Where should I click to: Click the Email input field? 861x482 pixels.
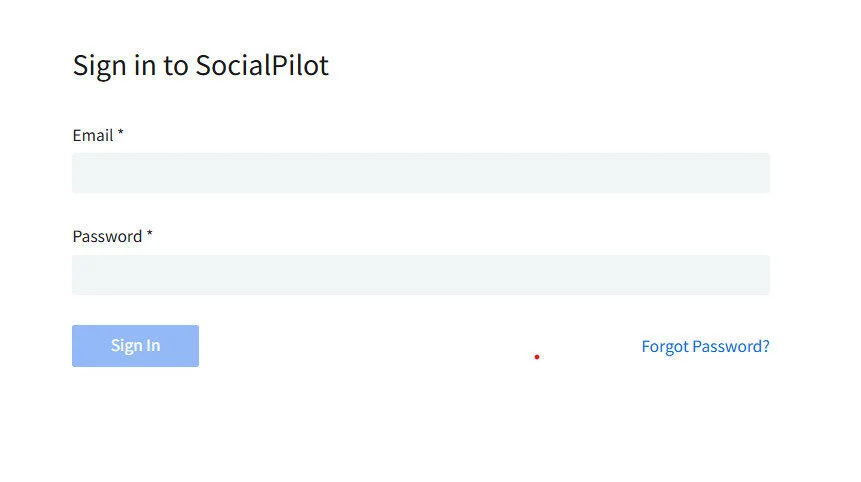[420, 173]
